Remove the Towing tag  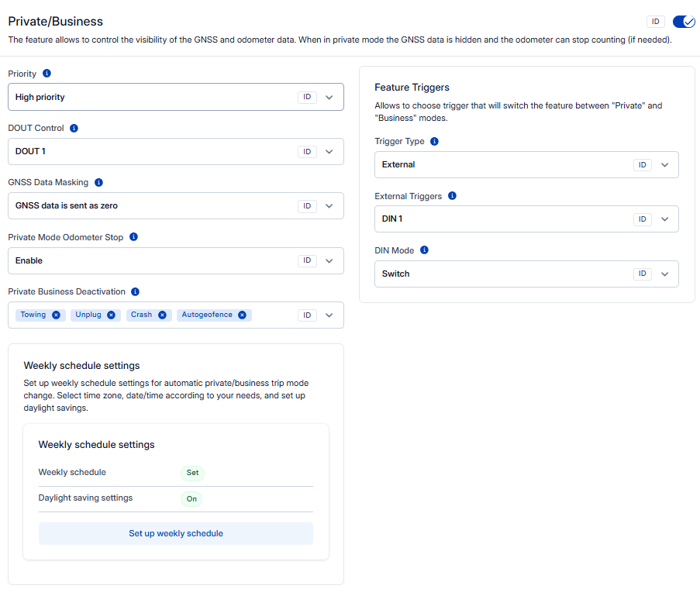56,315
